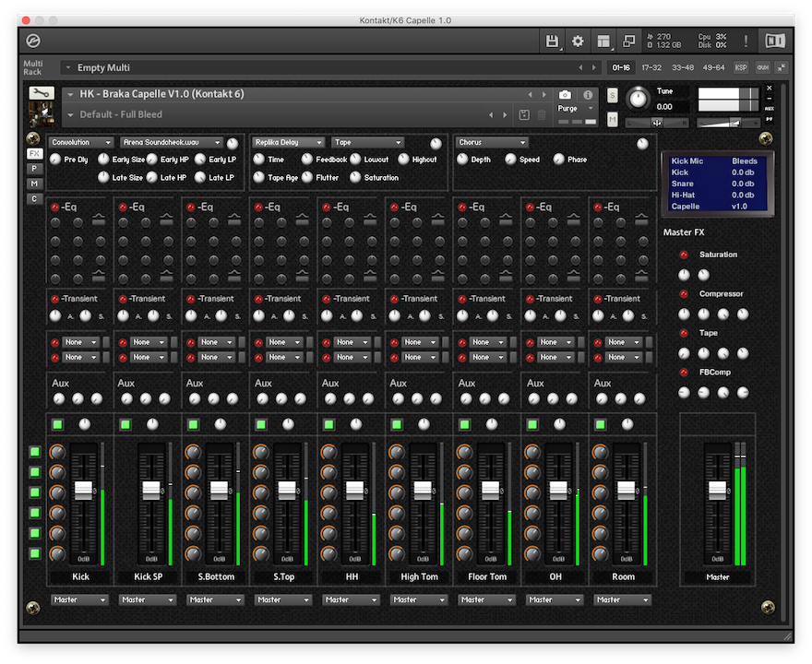Select the 33-48 rack page tab
The height and width of the screenshot is (664, 812).
[683, 67]
